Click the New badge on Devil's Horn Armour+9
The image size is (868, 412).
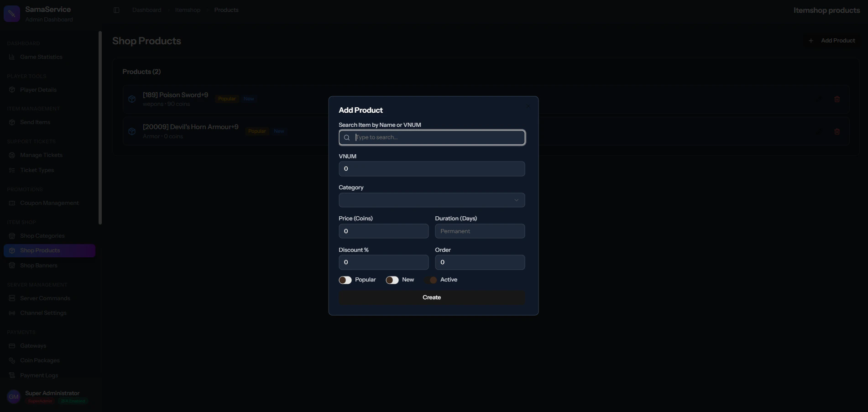(279, 131)
